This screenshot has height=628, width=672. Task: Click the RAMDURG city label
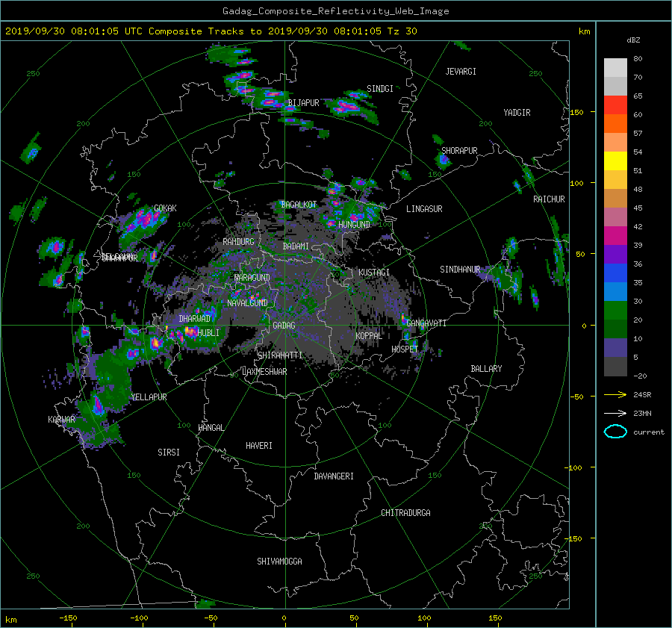pos(238,242)
